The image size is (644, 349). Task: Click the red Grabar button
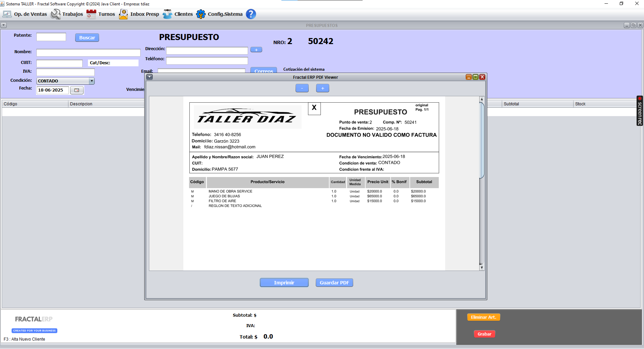(484, 334)
